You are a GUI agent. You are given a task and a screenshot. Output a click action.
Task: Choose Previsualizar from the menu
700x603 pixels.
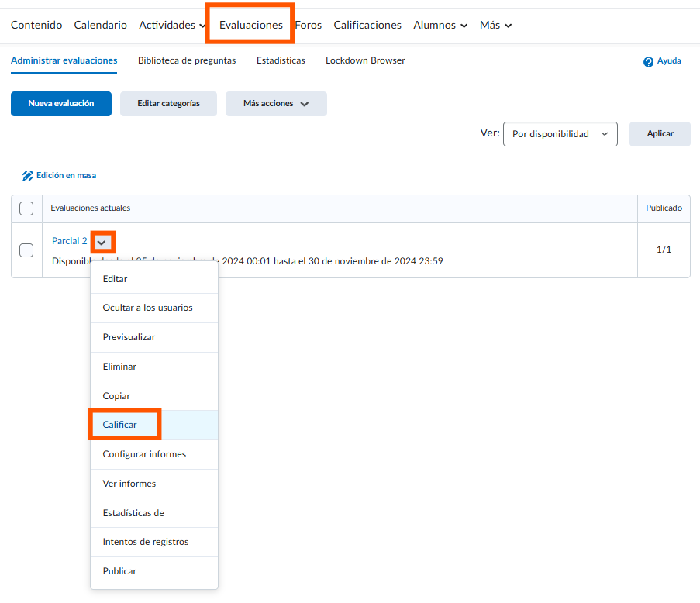[x=129, y=337]
